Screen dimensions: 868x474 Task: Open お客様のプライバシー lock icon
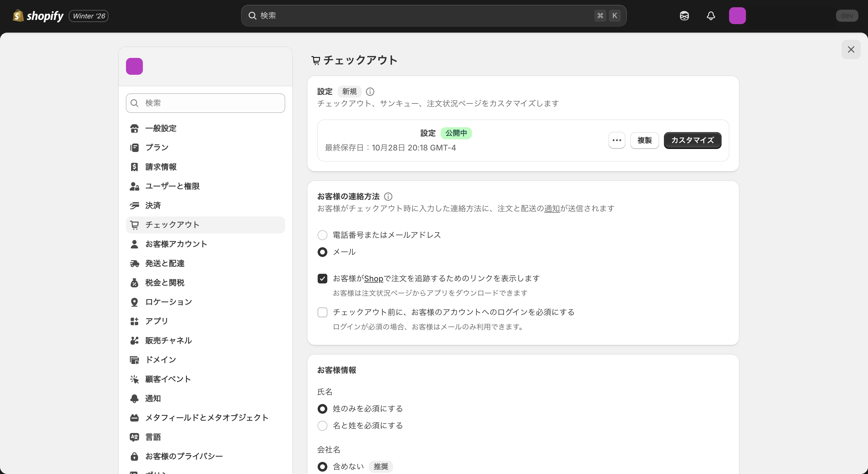(x=134, y=456)
